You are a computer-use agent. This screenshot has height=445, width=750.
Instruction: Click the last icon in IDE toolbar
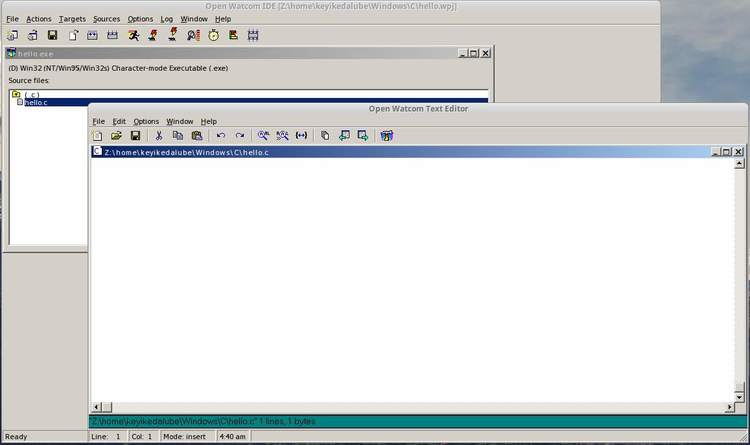click(253, 35)
